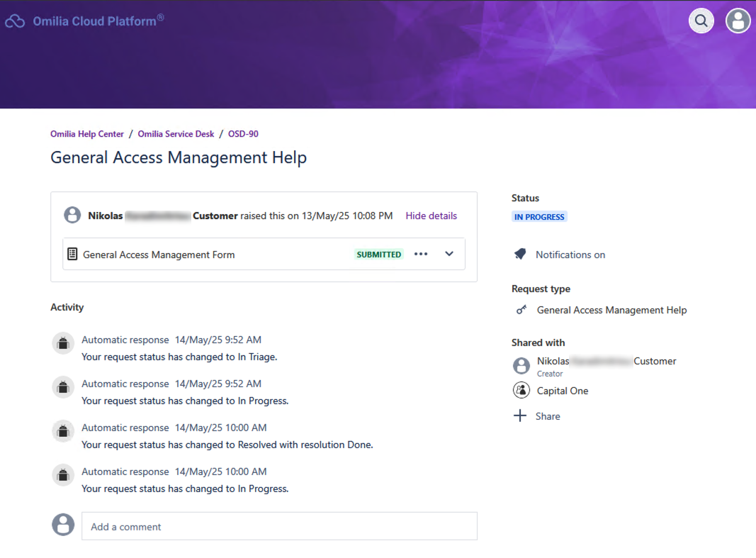The width and height of the screenshot is (756, 558).
Task: Go to Omilia Help Center breadcrumb
Action: 87,134
